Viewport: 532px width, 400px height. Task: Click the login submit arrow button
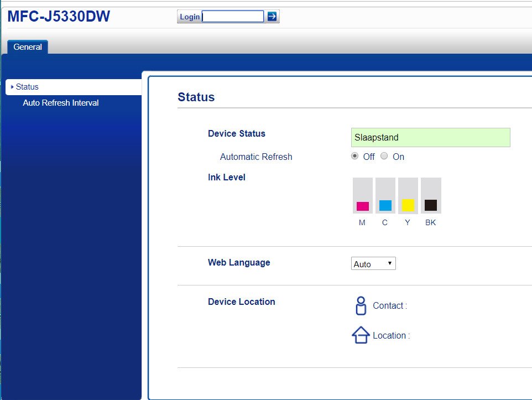click(272, 16)
